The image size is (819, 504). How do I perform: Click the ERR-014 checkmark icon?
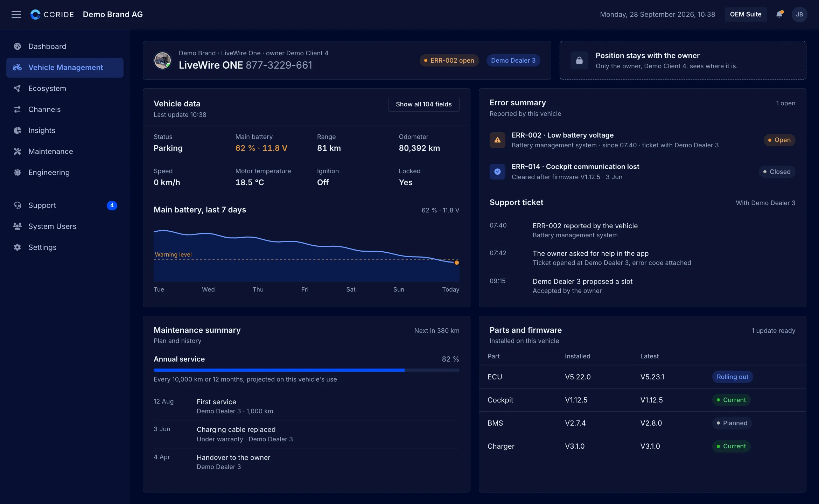[497, 171]
